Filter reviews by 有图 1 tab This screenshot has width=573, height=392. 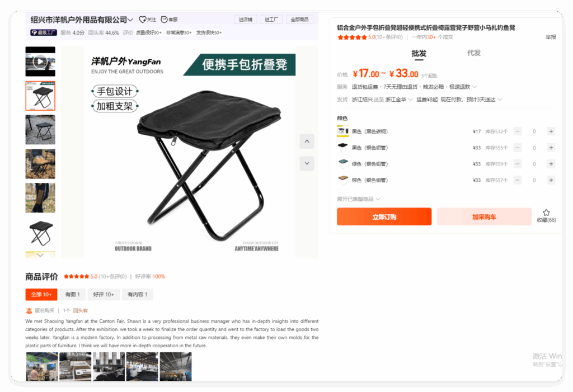(x=72, y=295)
